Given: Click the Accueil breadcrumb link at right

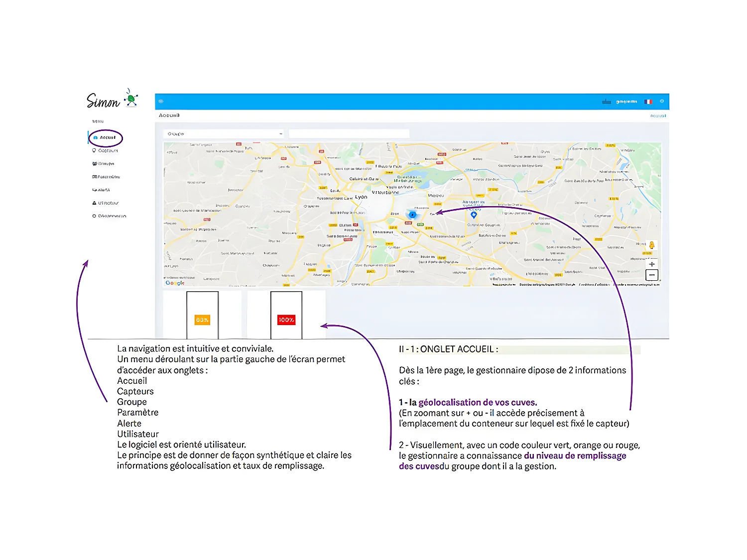Looking at the screenshot, I should point(658,116).
